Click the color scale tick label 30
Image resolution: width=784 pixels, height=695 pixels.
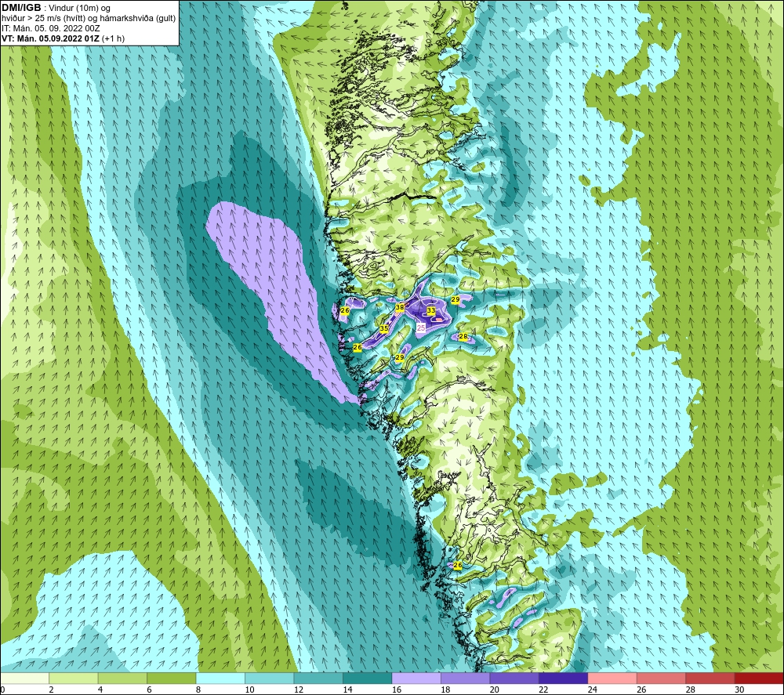click(x=739, y=690)
